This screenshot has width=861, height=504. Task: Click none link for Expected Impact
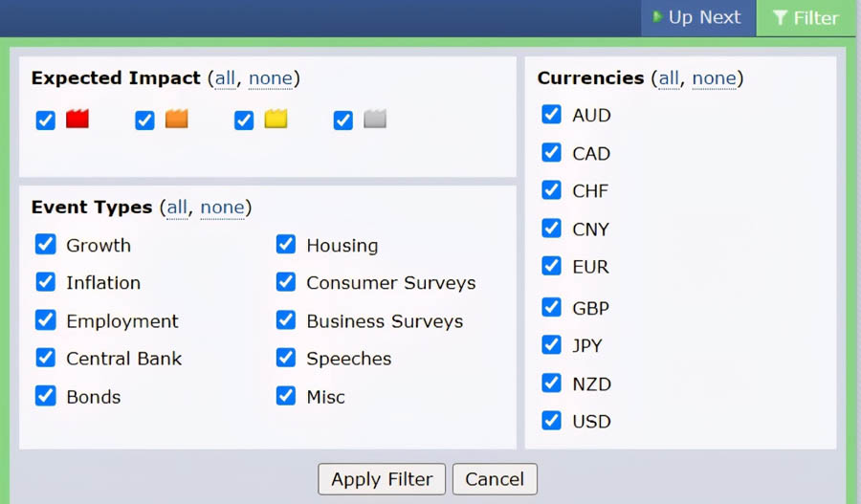pos(271,78)
